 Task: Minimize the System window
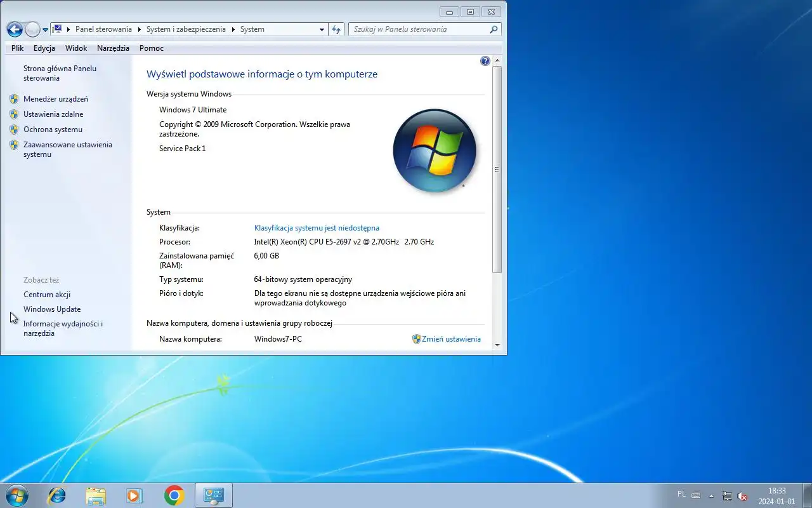[x=449, y=11]
